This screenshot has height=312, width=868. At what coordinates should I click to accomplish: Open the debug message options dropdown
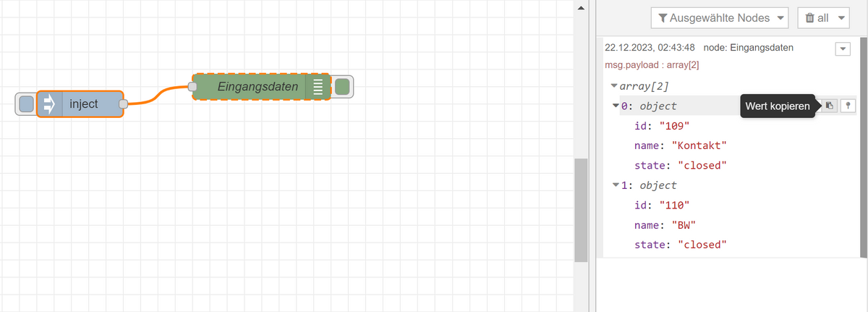(843, 49)
